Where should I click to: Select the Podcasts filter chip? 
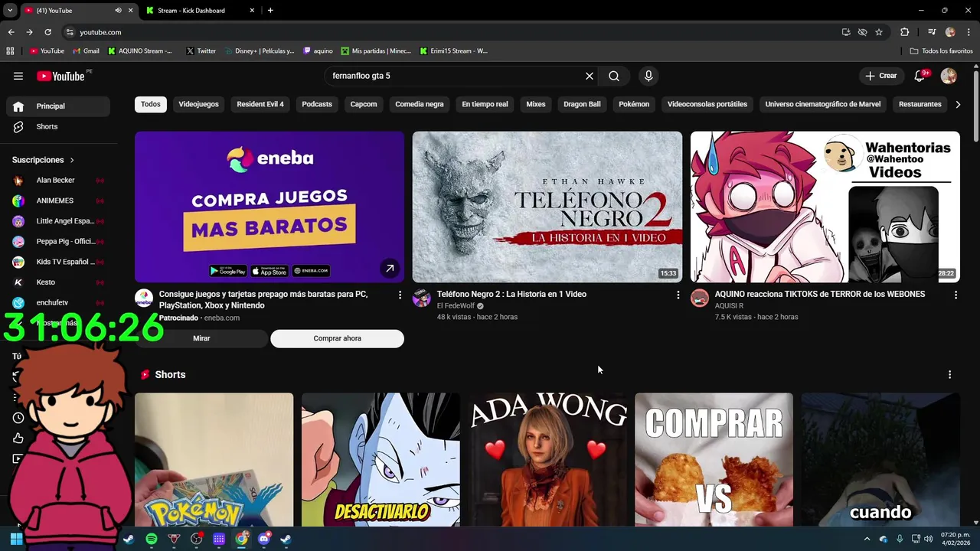(317, 104)
